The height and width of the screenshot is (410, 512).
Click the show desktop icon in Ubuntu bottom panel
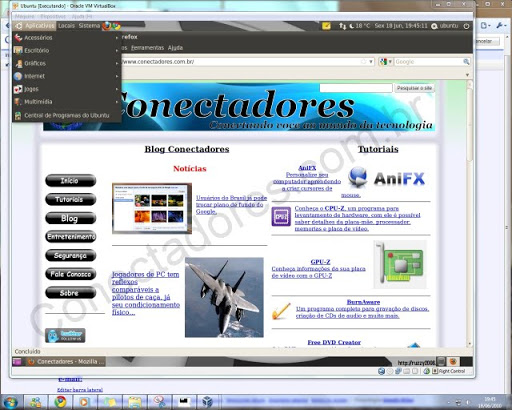(x=17, y=362)
